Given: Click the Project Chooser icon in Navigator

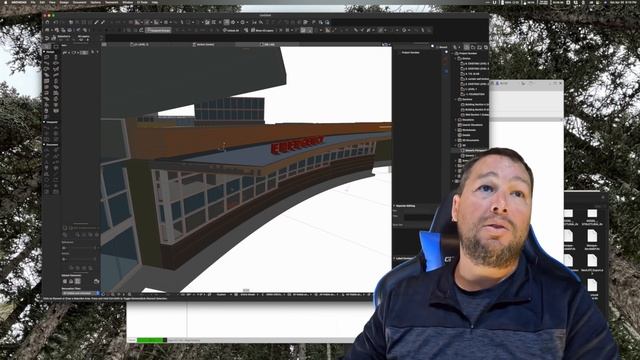Looking at the screenshot, I should [x=455, y=47].
